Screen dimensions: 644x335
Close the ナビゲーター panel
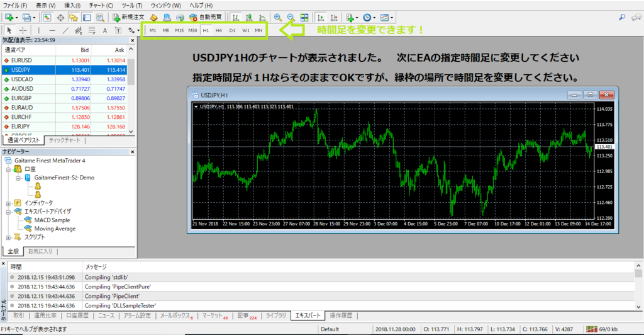pyautogui.click(x=132, y=152)
